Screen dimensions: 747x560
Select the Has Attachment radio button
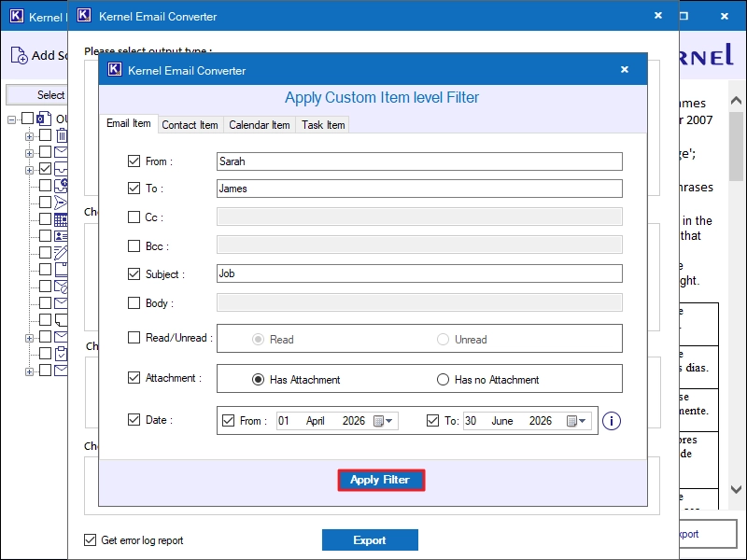[258, 380]
